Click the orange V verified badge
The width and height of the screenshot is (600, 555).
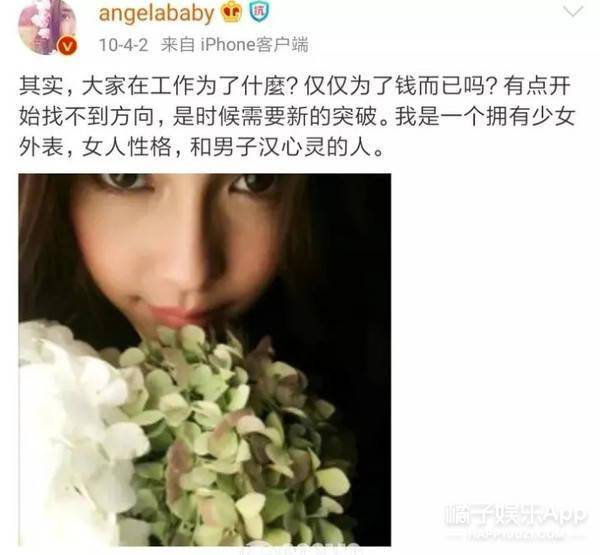click(x=67, y=46)
